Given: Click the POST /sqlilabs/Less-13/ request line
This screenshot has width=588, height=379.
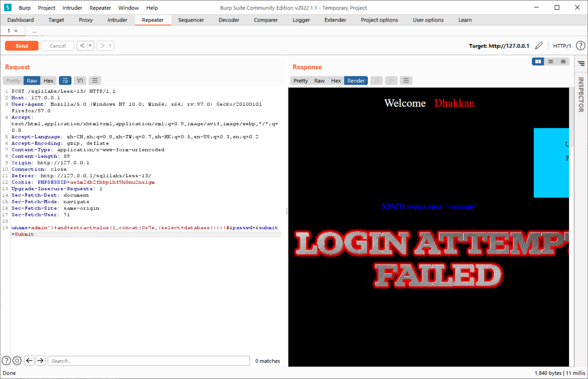Looking at the screenshot, I should point(63,91).
